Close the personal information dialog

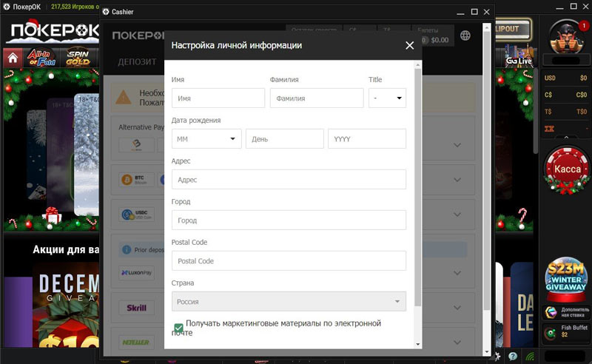(x=410, y=45)
